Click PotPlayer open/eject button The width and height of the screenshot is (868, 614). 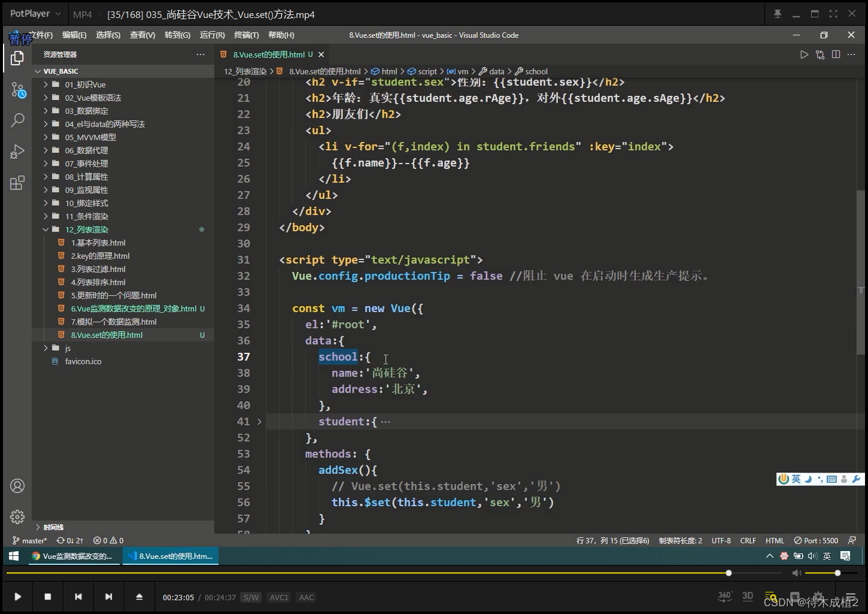(x=139, y=597)
